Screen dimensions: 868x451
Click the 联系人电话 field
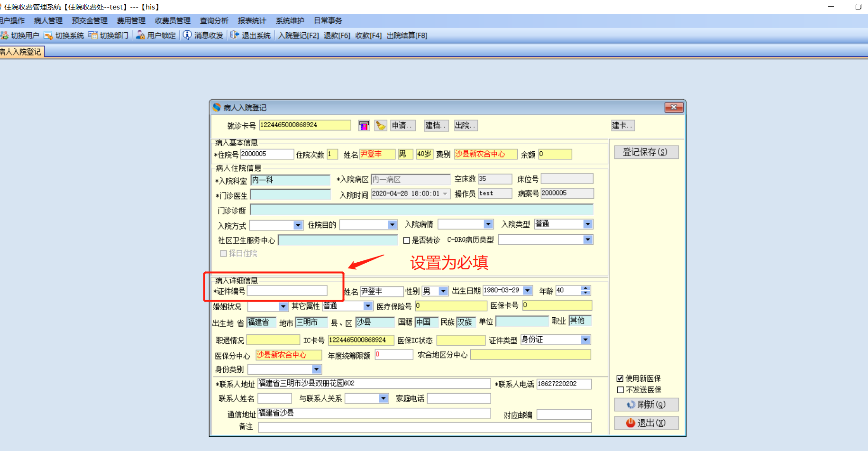point(564,384)
